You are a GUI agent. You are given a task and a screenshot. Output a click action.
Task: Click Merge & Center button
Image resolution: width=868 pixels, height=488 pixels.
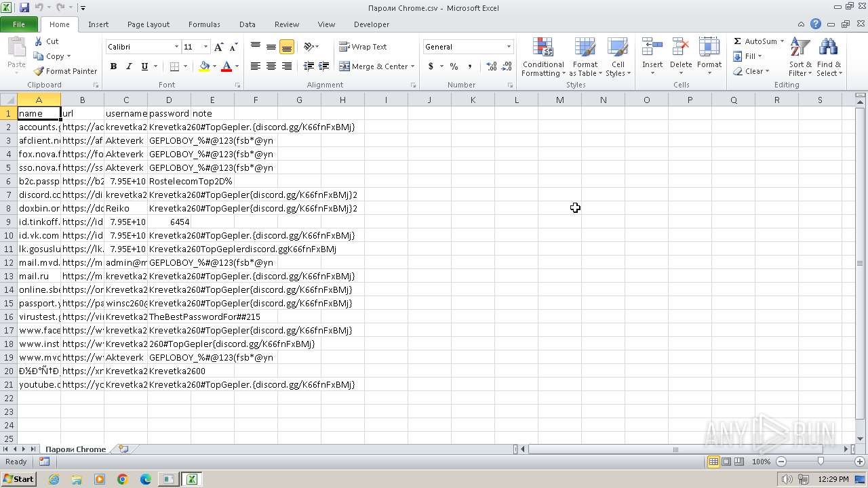[x=373, y=66]
